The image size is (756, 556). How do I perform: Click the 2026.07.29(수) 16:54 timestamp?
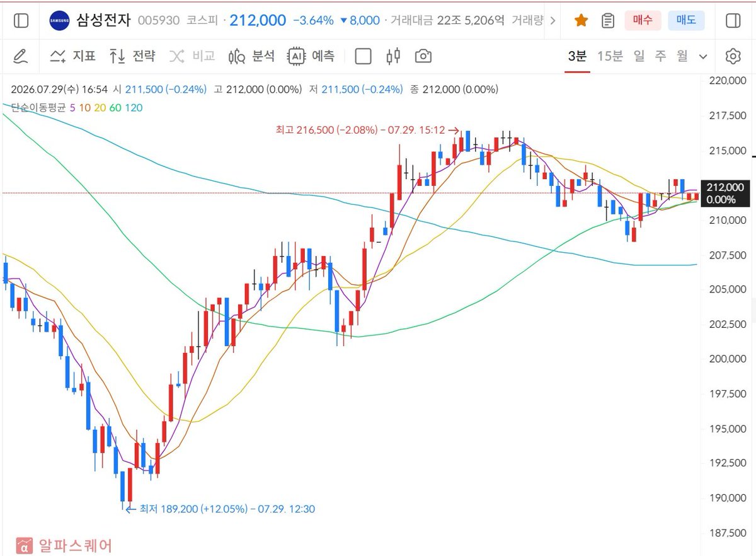(59, 90)
